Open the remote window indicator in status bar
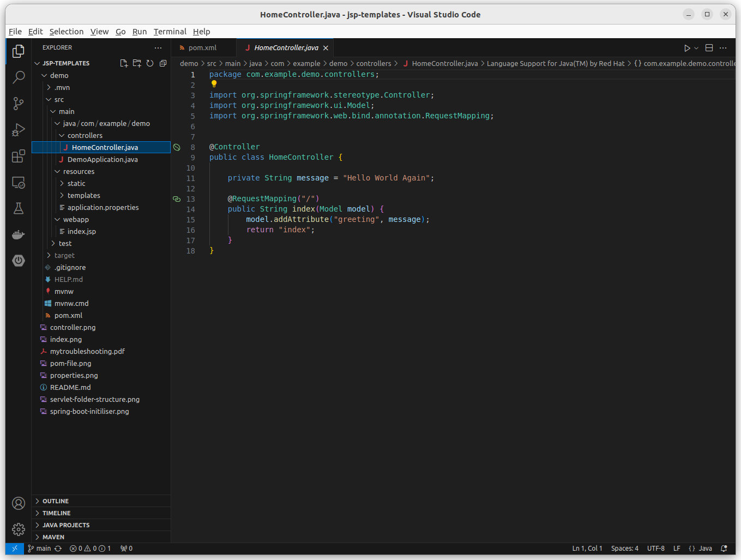 click(15, 549)
